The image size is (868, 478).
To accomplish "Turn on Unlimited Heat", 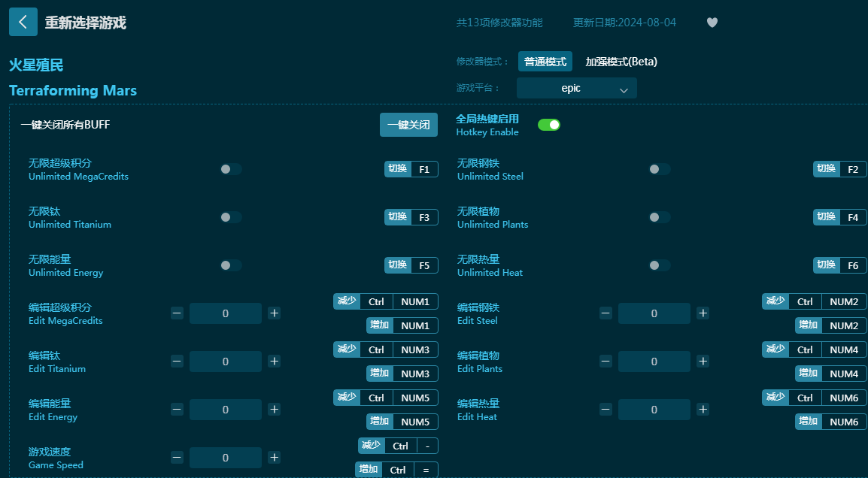I will click(660, 265).
